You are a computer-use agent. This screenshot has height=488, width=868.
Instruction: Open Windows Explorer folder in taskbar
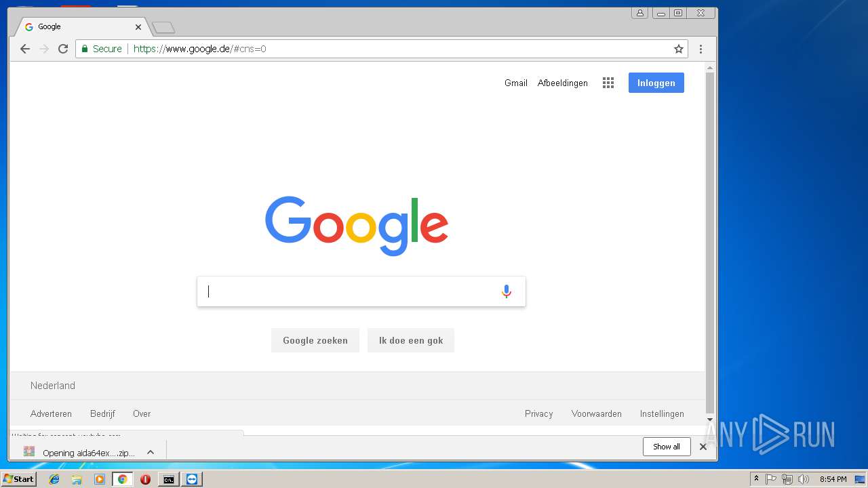pos(77,479)
